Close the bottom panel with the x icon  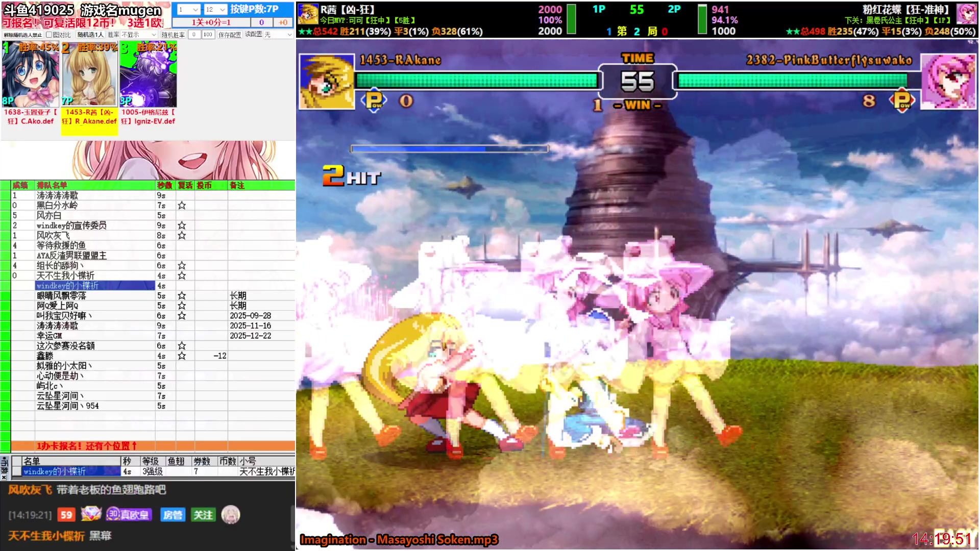click(x=4, y=478)
